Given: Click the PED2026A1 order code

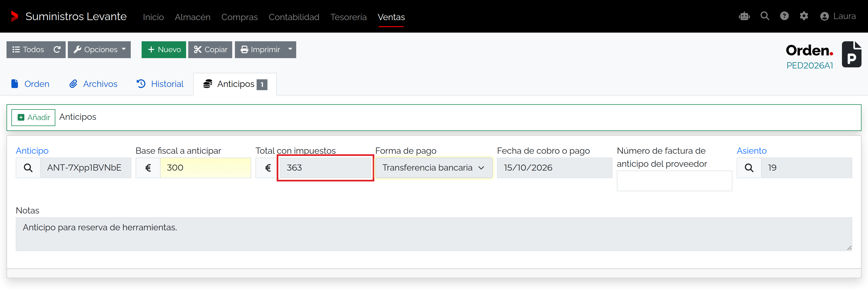Looking at the screenshot, I should [x=809, y=65].
